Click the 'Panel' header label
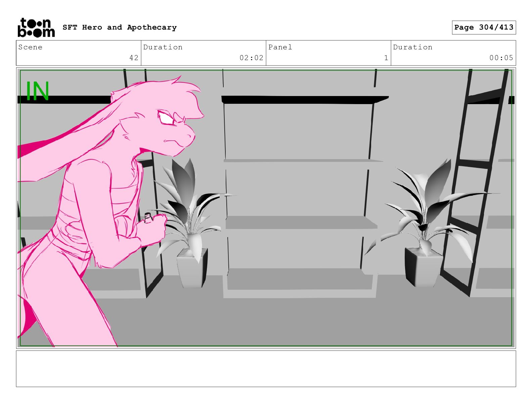Viewport: 532px width, 411px height. point(280,47)
